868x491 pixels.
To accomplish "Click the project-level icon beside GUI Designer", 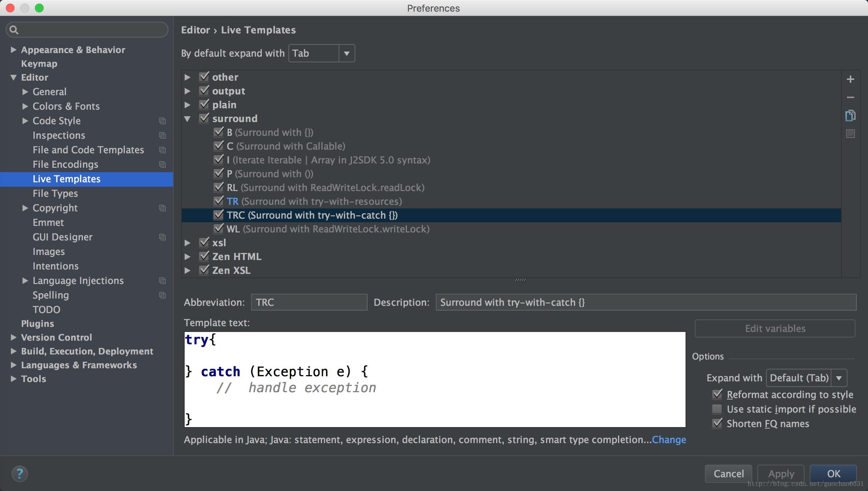I will [162, 237].
